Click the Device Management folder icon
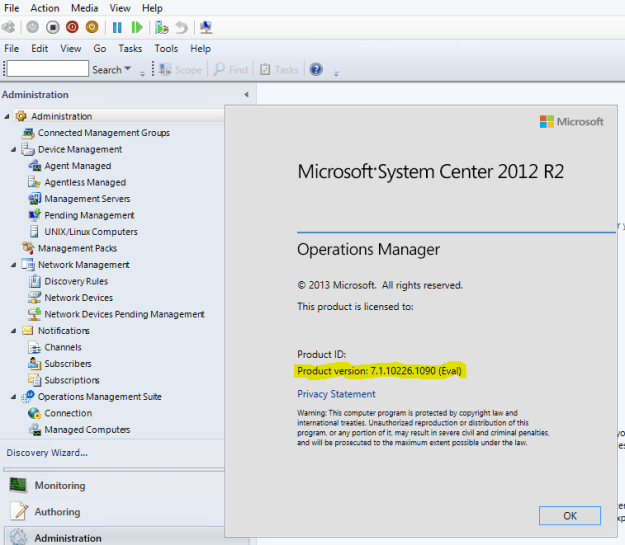 click(x=28, y=150)
